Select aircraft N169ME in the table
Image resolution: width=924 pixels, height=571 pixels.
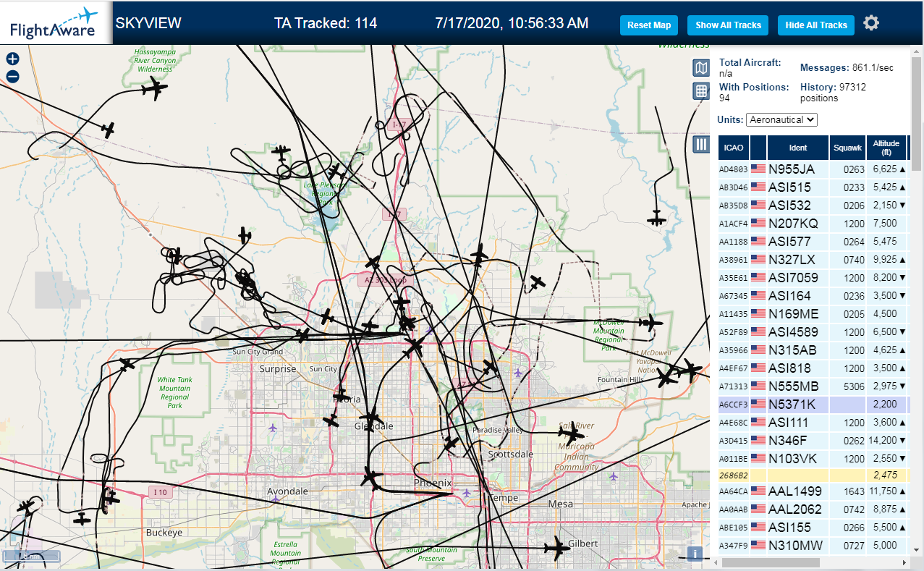[814, 314]
